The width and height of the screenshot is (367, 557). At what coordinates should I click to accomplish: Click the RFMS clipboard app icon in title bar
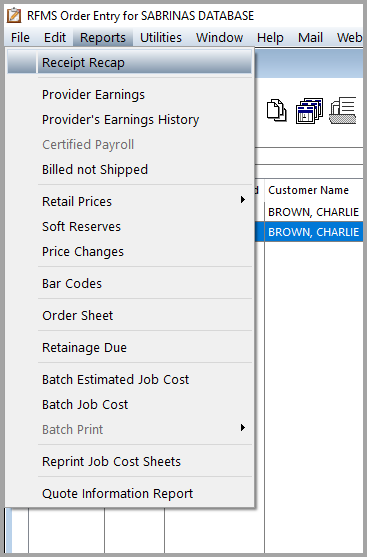pos(14,16)
